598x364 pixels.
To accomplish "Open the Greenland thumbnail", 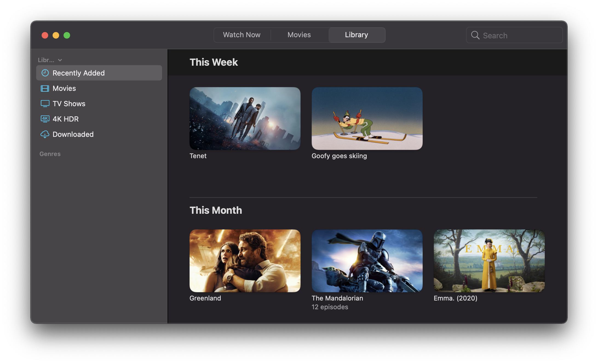I will pos(245,261).
